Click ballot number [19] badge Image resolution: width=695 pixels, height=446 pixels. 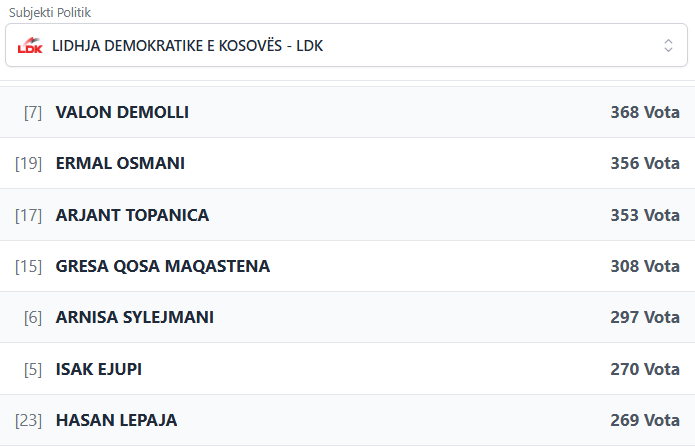pos(28,163)
